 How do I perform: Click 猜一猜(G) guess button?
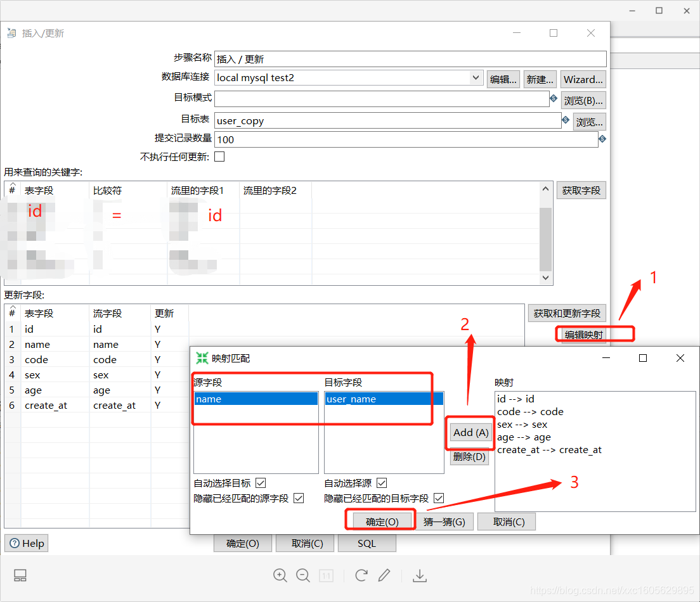coord(444,522)
